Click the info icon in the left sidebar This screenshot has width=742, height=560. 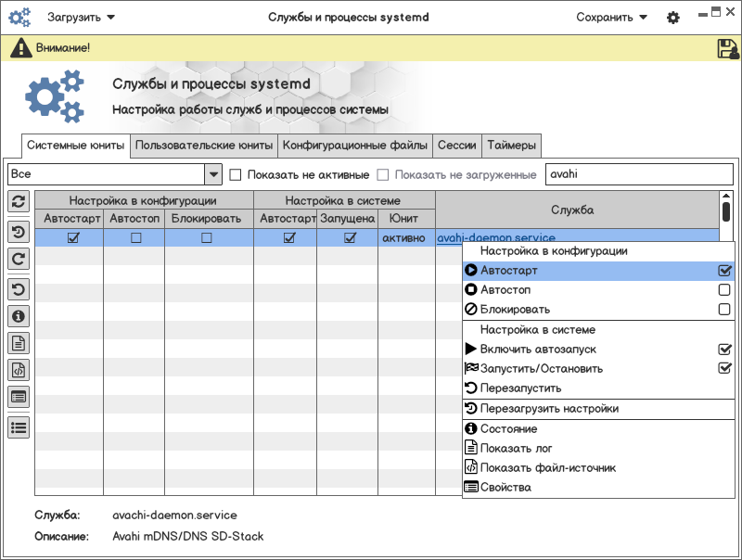19,316
